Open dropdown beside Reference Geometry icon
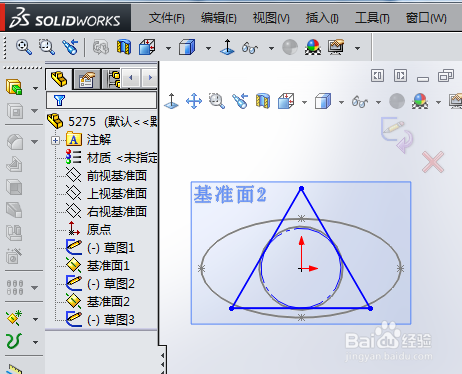The width and height of the screenshot is (462, 374). click(x=35, y=319)
